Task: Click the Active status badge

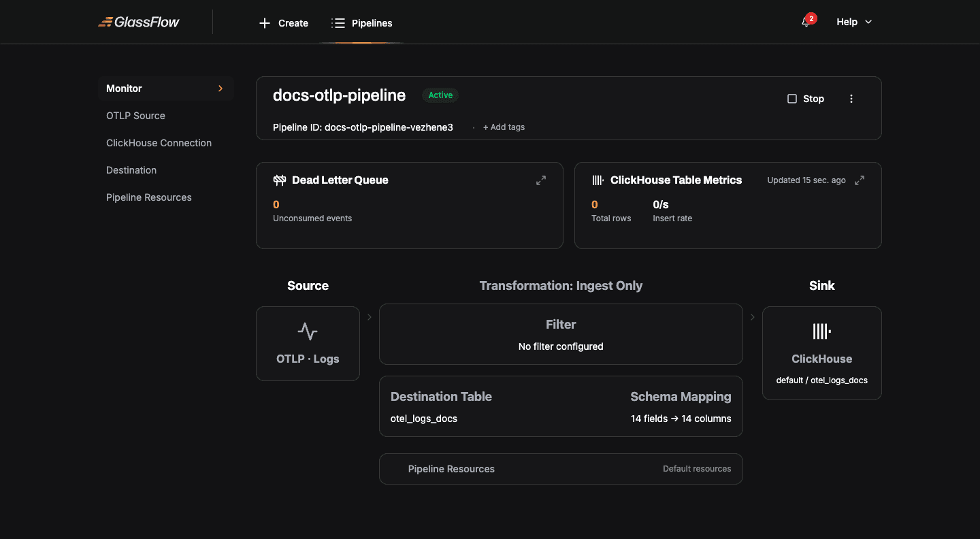Action: (x=440, y=95)
